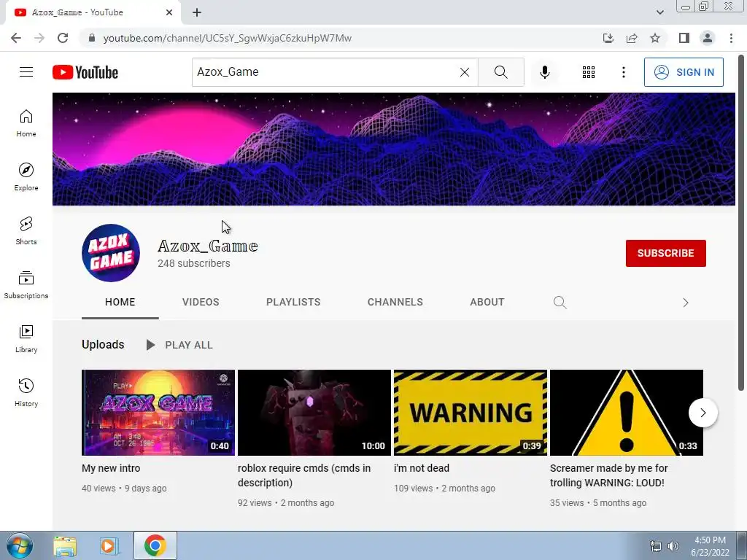
Task: Share this page from address bar
Action: [632, 38]
